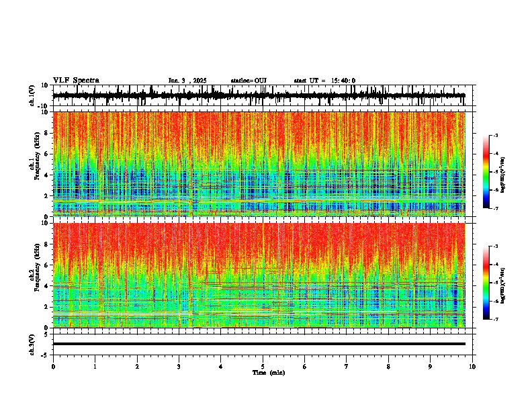532x411 pixels.
Task: Click the time axis tick label 10
Action: click(x=472, y=367)
